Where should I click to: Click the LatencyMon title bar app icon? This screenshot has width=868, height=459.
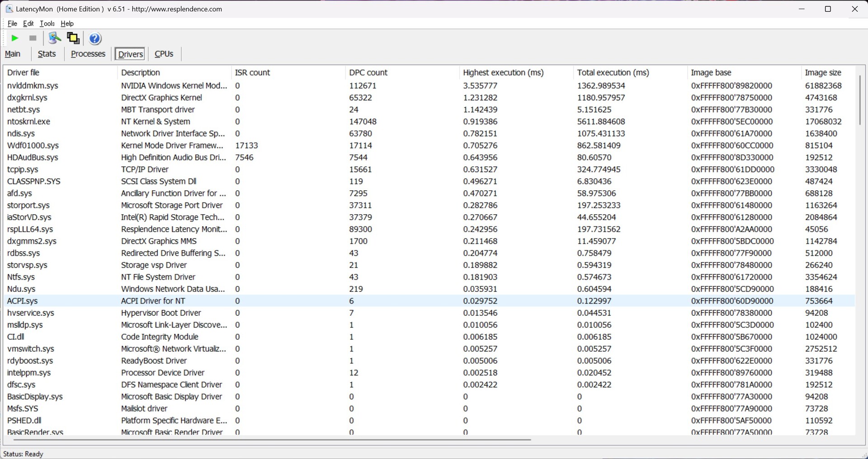[9, 9]
